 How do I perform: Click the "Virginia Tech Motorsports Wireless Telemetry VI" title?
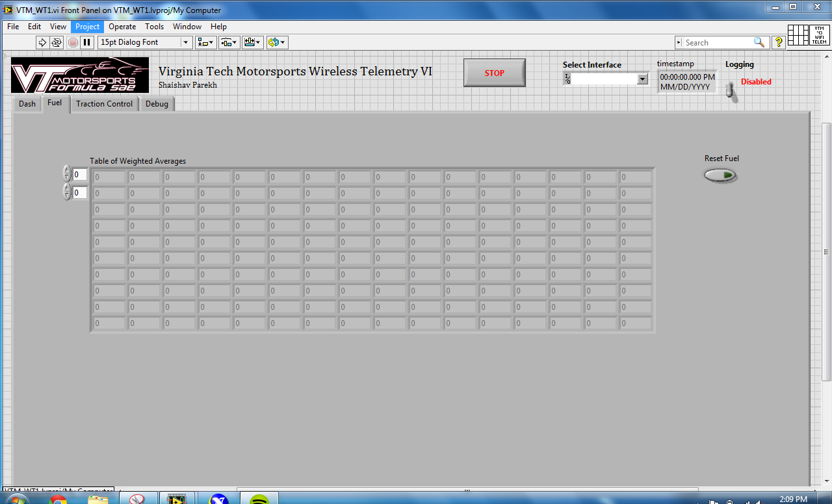pos(295,71)
